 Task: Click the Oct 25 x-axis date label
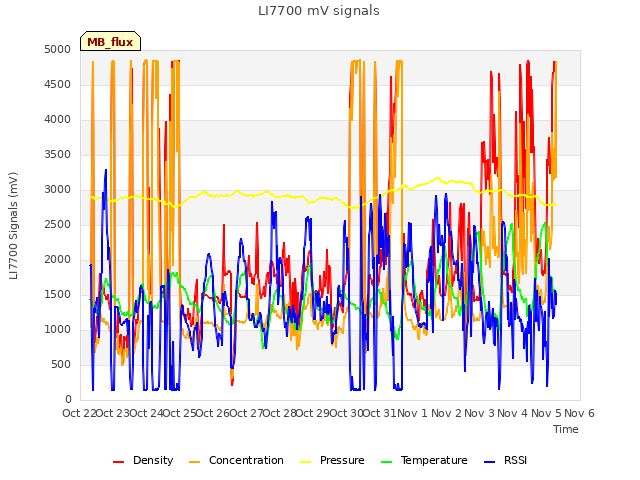(180, 413)
